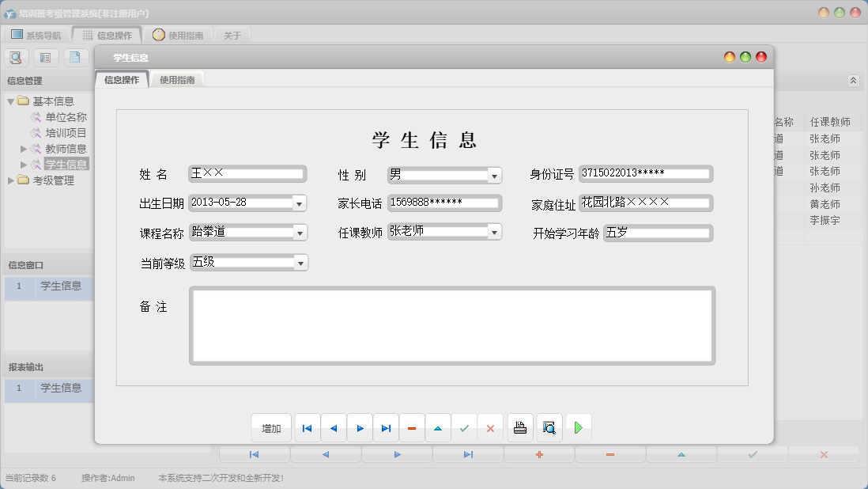Image resolution: width=868 pixels, height=489 pixels.
Task: Expand the 教师信息 tree node
Action: tap(24, 148)
